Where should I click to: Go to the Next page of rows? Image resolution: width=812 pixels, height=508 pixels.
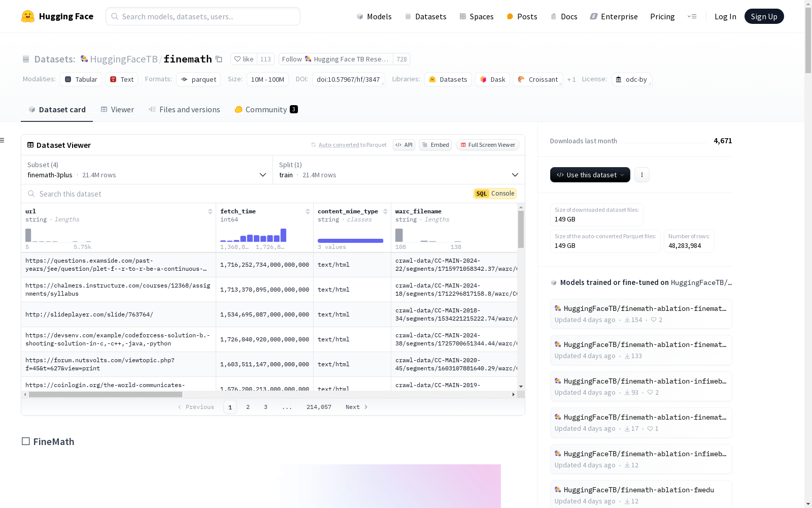tap(356, 407)
